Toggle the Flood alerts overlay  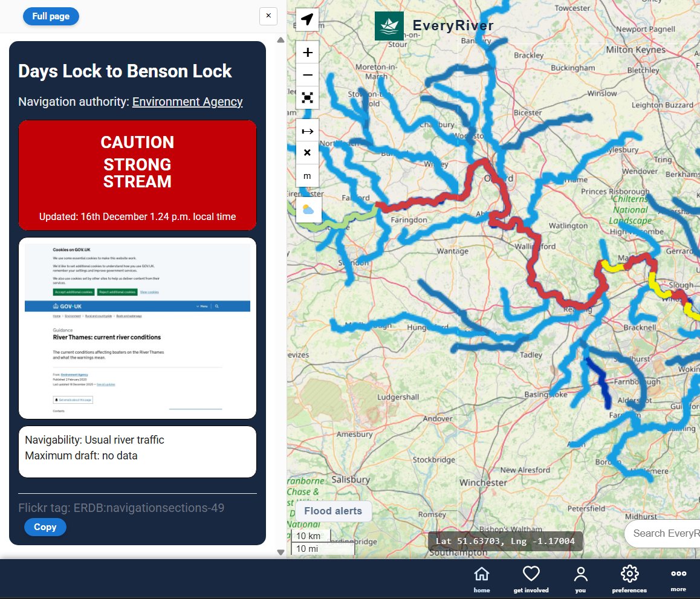pos(333,511)
